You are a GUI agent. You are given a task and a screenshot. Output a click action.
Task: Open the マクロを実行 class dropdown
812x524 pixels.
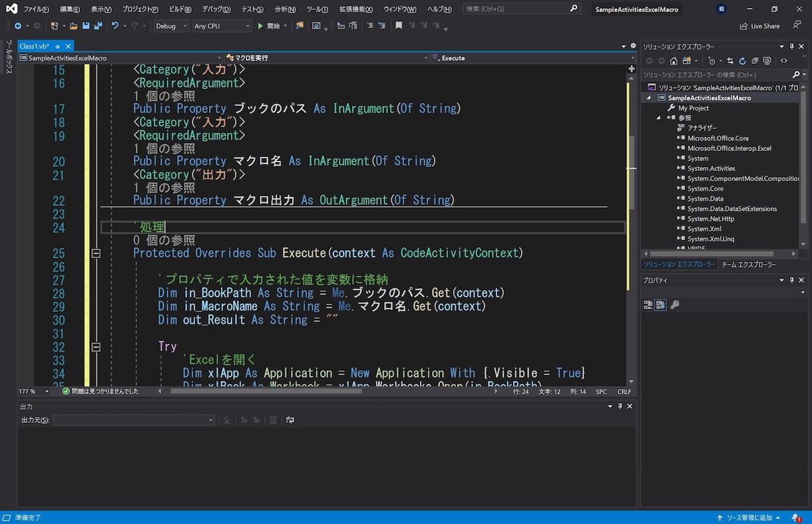[327, 58]
